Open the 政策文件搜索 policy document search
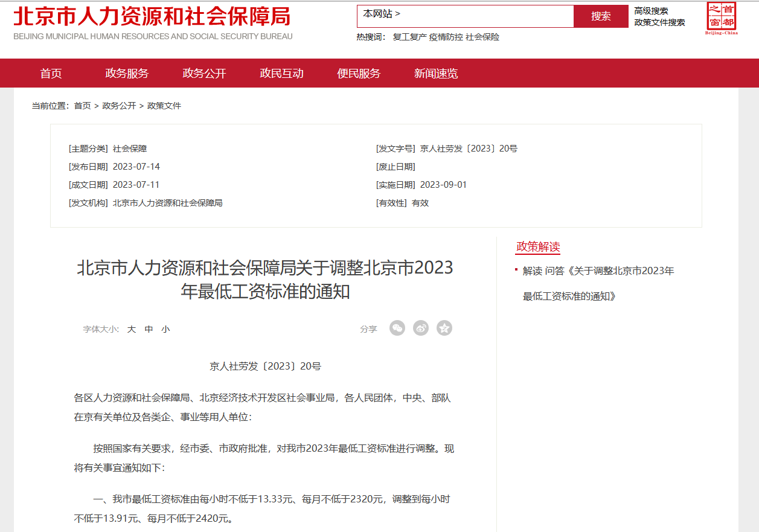 tap(659, 22)
